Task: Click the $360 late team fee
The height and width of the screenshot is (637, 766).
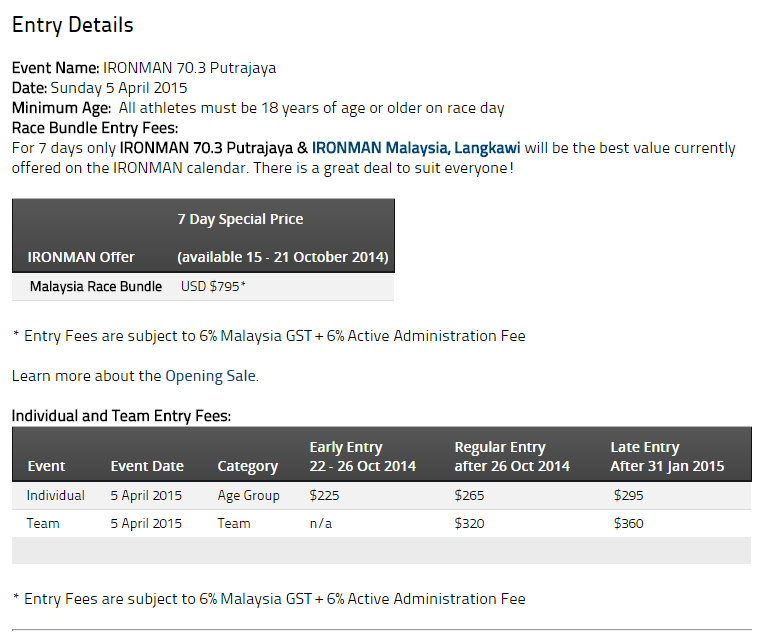Action: pos(629,524)
